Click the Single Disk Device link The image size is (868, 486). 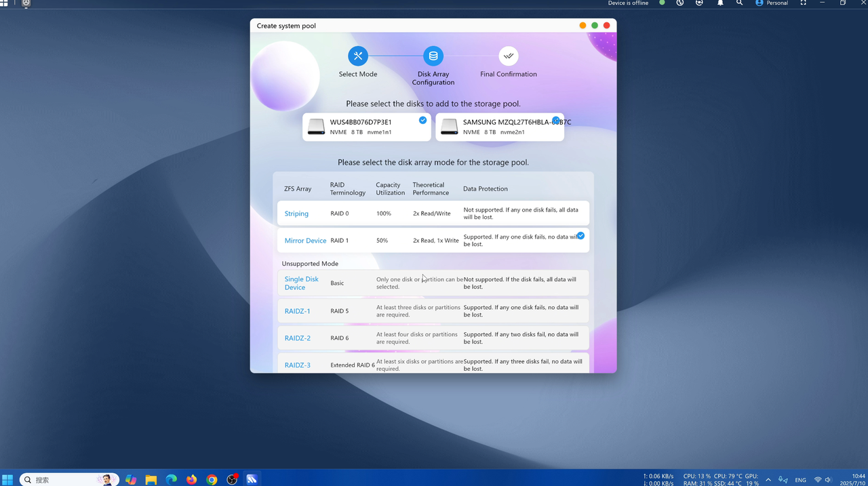301,283
